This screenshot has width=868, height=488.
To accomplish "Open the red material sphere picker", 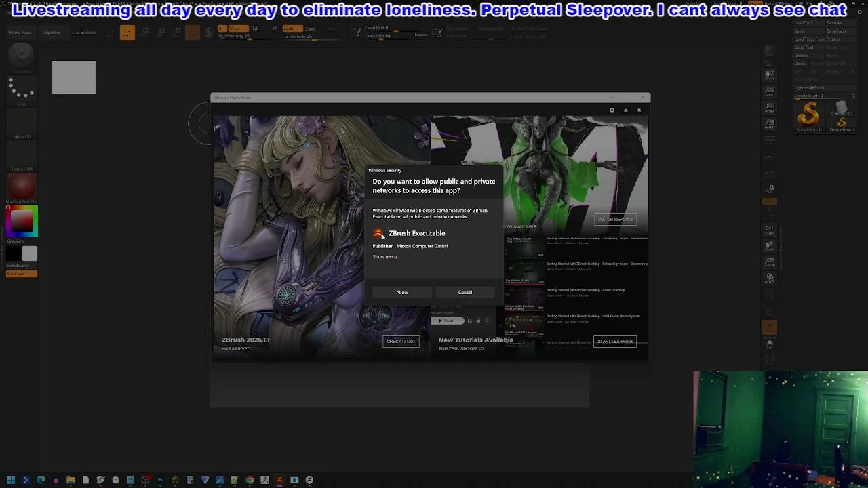I will click(21, 187).
